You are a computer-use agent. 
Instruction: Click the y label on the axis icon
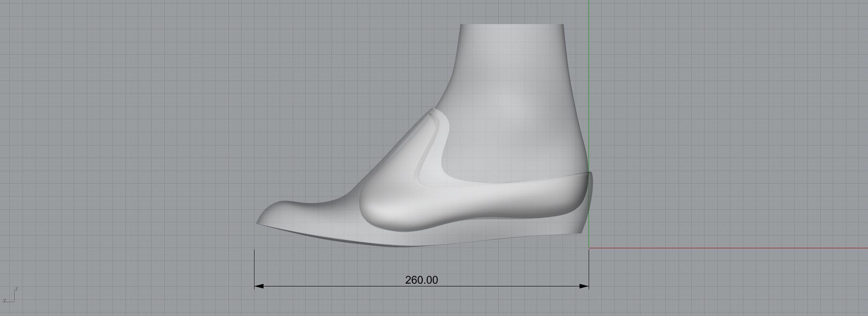coord(5,300)
